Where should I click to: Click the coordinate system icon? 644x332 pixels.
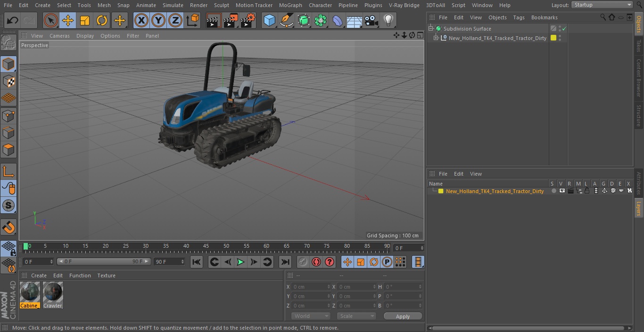(193, 20)
